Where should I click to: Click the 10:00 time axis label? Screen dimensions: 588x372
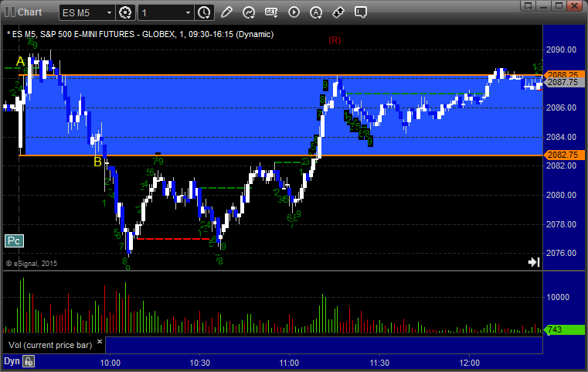click(110, 363)
